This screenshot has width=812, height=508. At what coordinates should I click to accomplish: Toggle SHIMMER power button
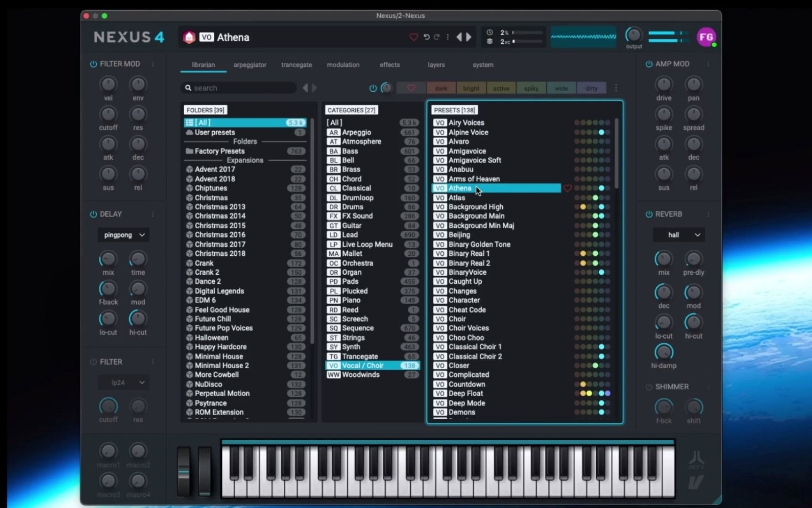(x=649, y=387)
